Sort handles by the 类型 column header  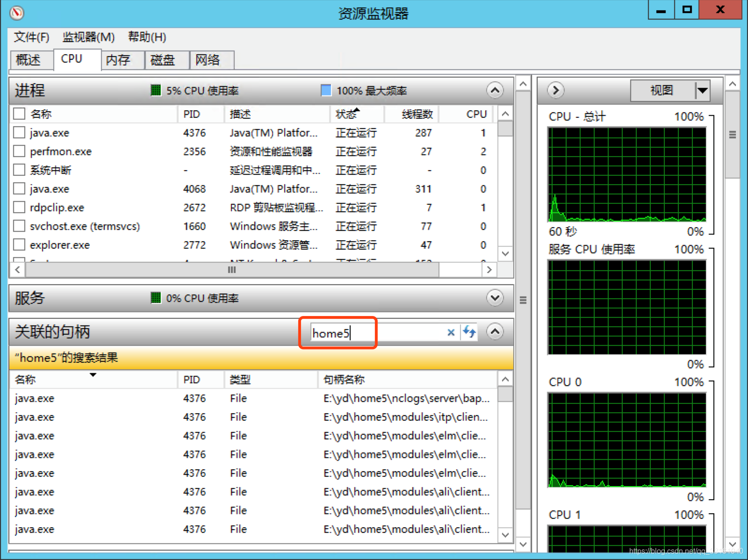271,380
